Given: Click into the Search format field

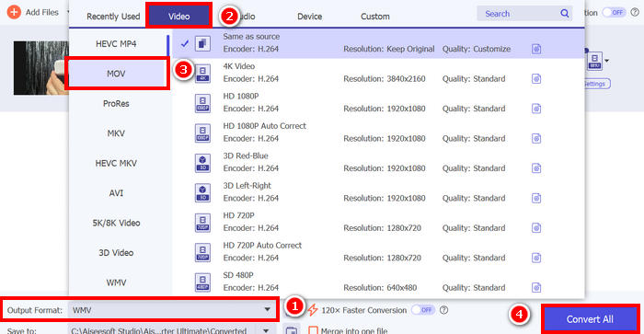Looking at the screenshot, I should pyautogui.click(x=518, y=14).
